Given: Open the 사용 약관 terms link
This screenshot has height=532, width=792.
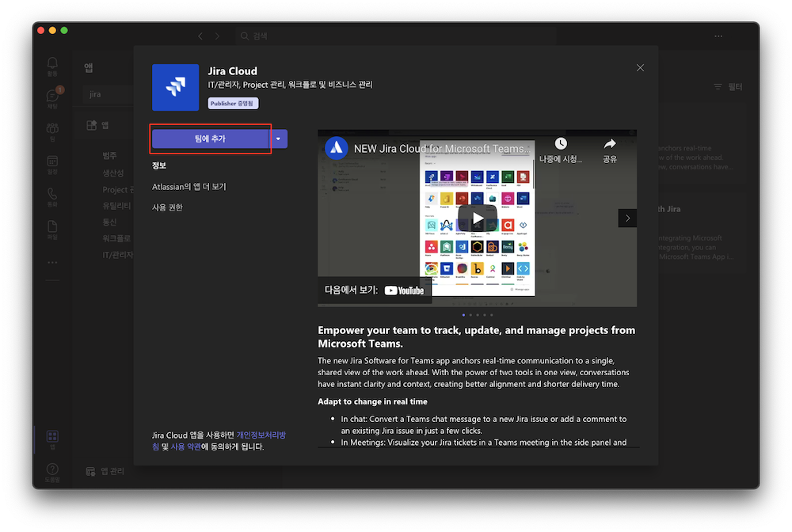Looking at the screenshot, I should pyautogui.click(x=185, y=446).
